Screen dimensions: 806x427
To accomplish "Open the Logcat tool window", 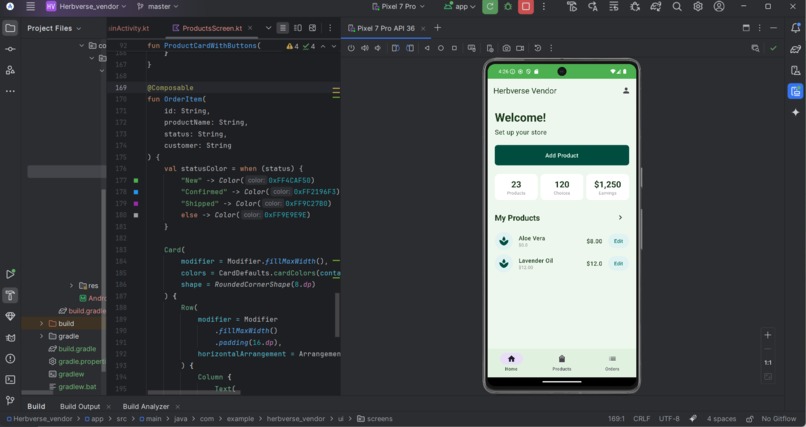I will click(x=10, y=338).
